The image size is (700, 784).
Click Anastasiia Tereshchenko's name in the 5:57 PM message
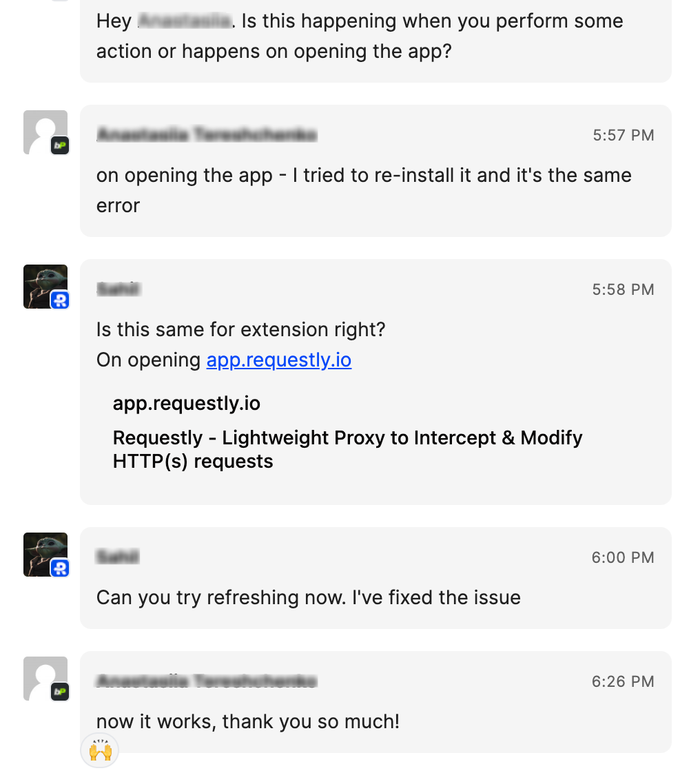[x=206, y=135]
